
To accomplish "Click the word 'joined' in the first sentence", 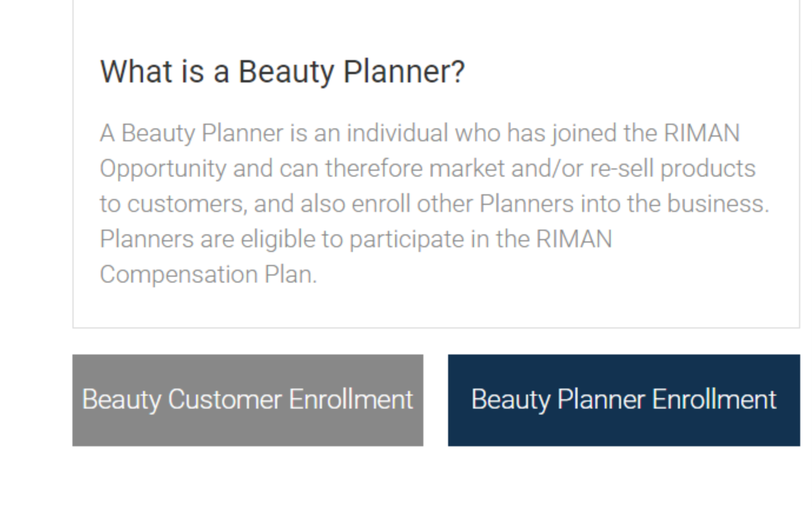I will [584, 133].
